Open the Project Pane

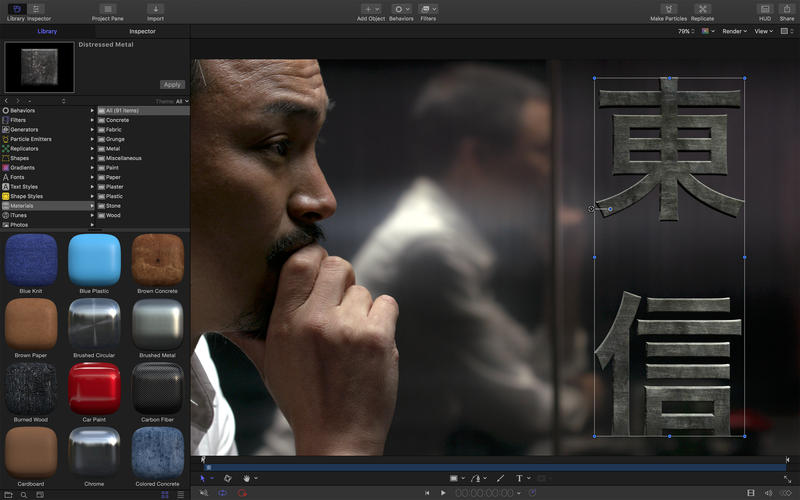click(108, 9)
